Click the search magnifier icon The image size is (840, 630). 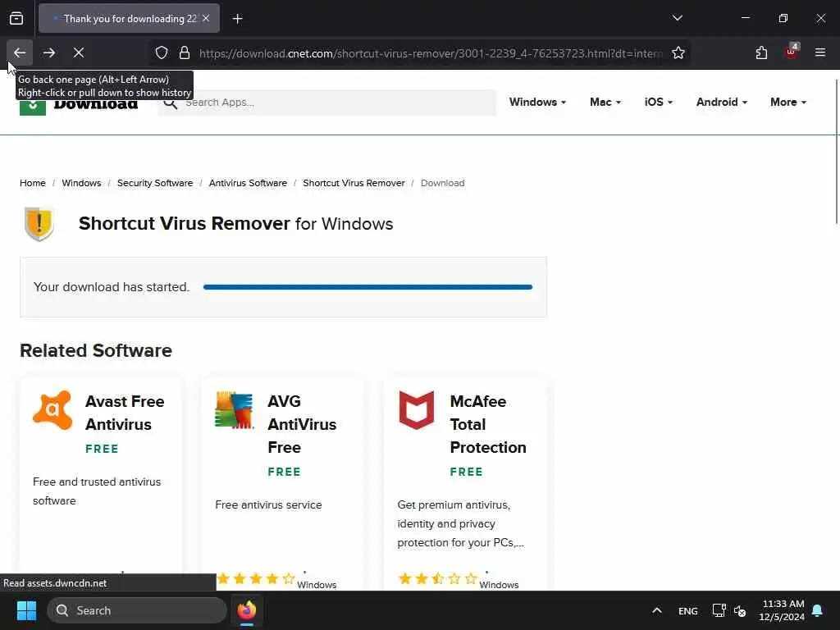(x=171, y=103)
